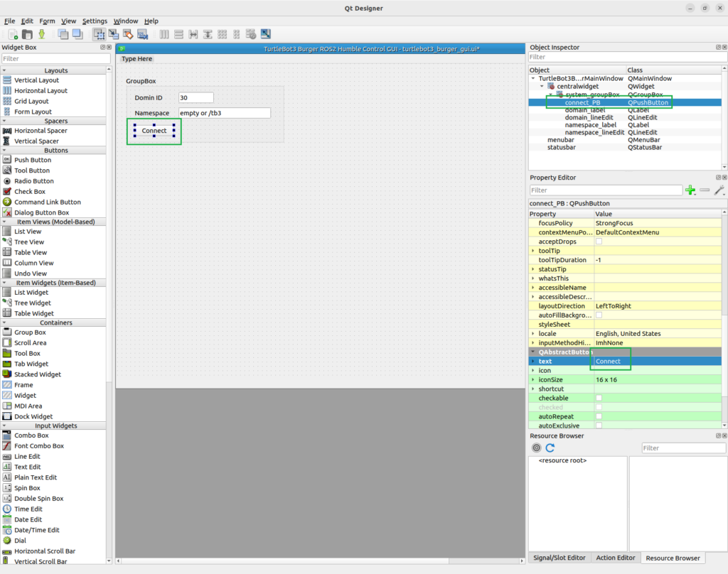The width and height of the screenshot is (728, 574).
Task: Click the Domin ID field showing 30
Action: click(x=196, y=97)
